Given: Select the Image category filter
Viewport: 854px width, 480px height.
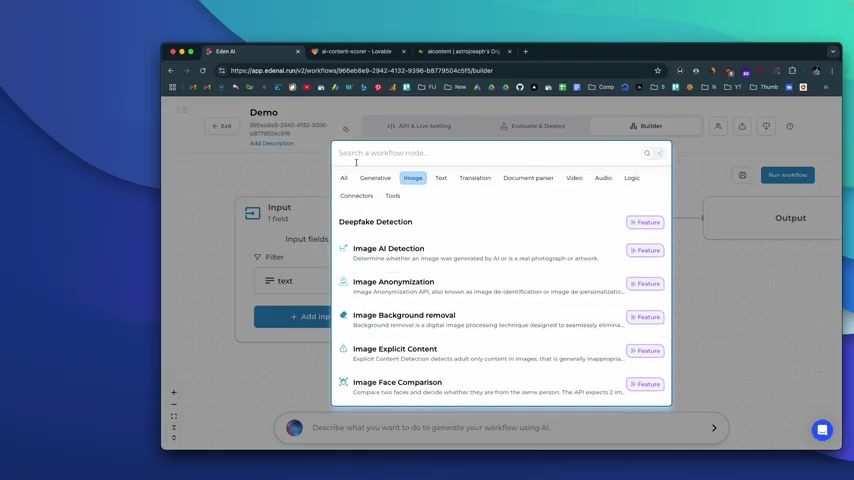Looking at the screenshot, I should (413, 178).
